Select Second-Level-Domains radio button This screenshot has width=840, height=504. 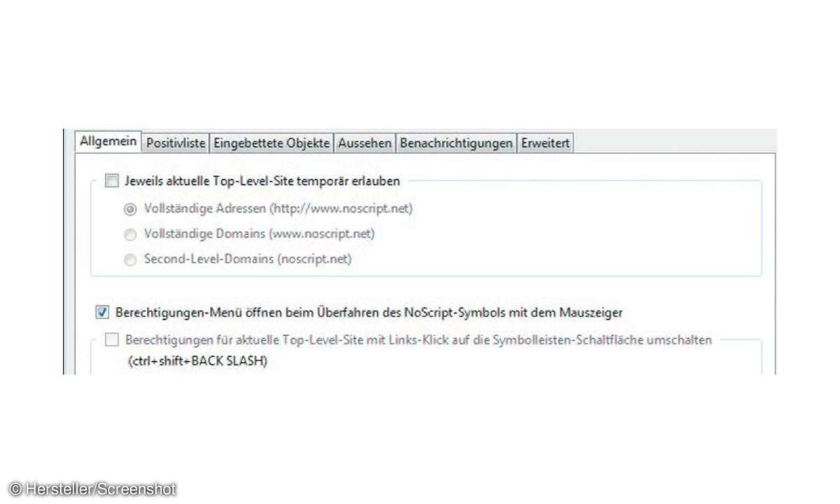pyautogui.click(x=130, y=260)
